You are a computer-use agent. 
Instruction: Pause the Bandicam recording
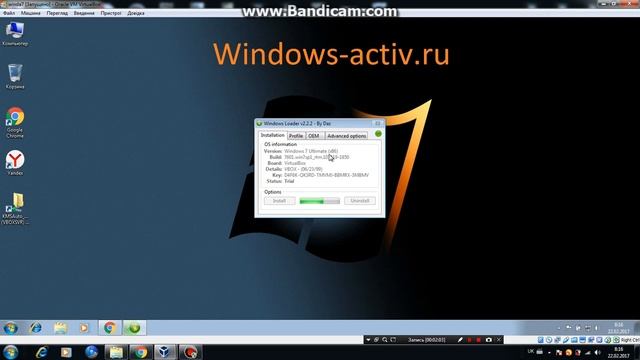pos(469,340)
